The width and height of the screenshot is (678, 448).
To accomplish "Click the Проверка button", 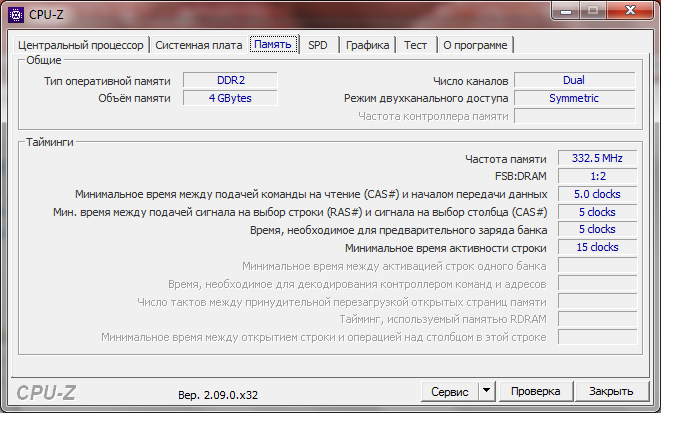I will pos(536,391).
